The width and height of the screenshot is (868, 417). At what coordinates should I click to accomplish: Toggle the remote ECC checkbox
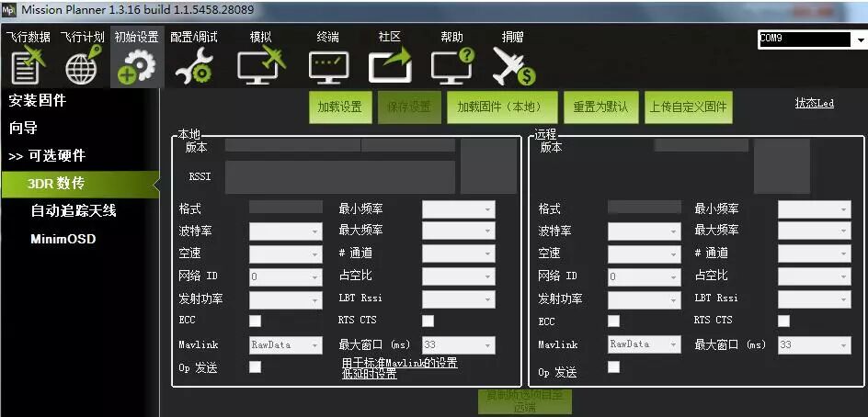click(614, 321)
